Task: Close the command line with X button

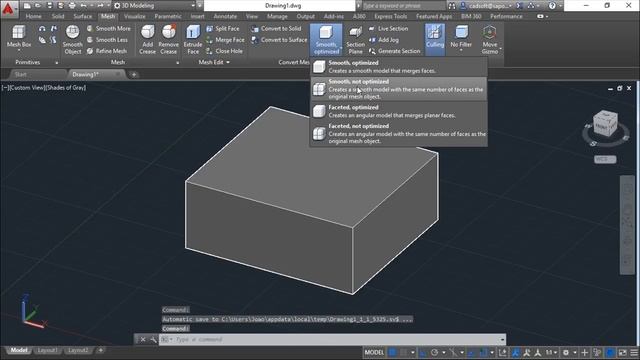Action: tap(143, 339)
